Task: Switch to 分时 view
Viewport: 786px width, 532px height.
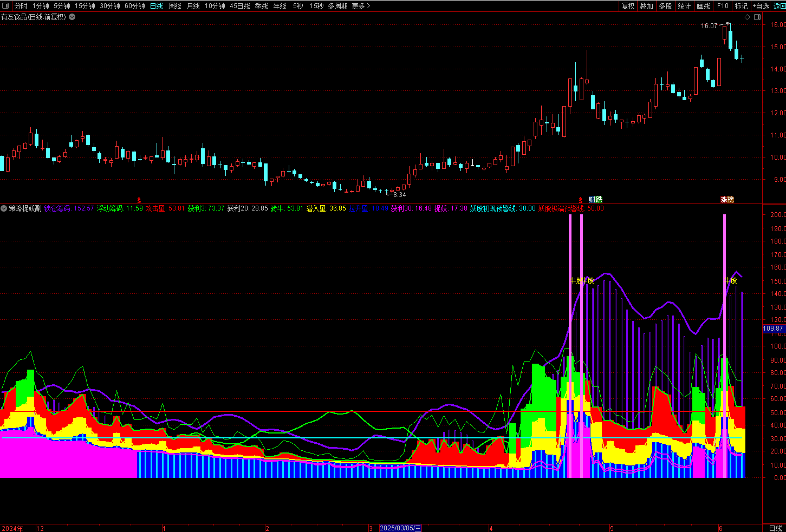Action: [x=21, y=6]
